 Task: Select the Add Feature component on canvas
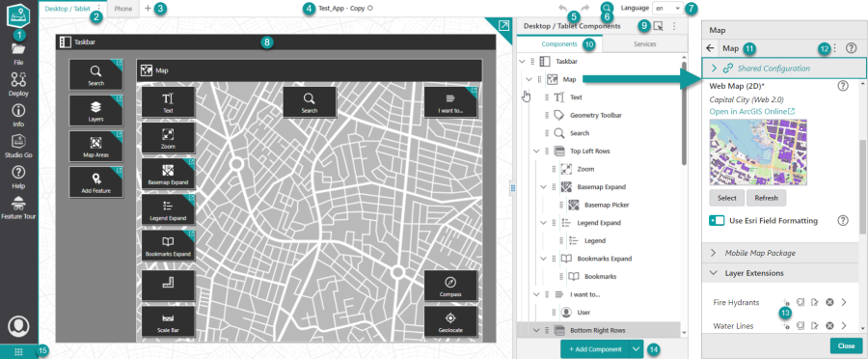click(x=95, y=182)
